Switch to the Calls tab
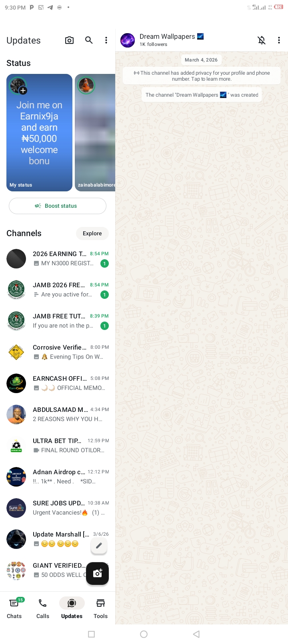The image size is (288, 644). [43, 608]
